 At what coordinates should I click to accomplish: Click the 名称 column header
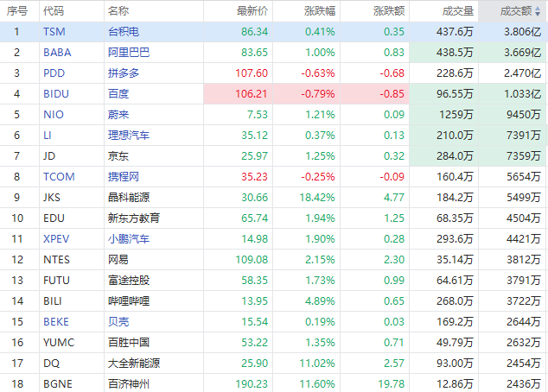click(x=118, y=11)
